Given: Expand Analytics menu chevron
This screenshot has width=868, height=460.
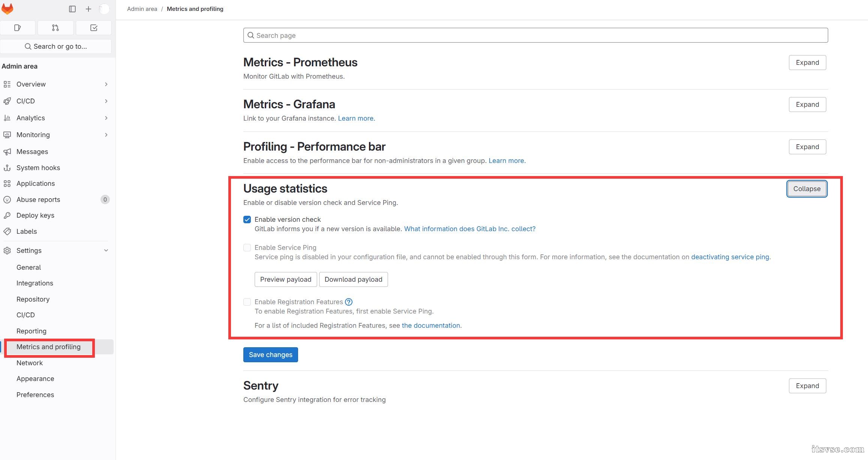Looking at the screenshot, I should pos(106,118).
